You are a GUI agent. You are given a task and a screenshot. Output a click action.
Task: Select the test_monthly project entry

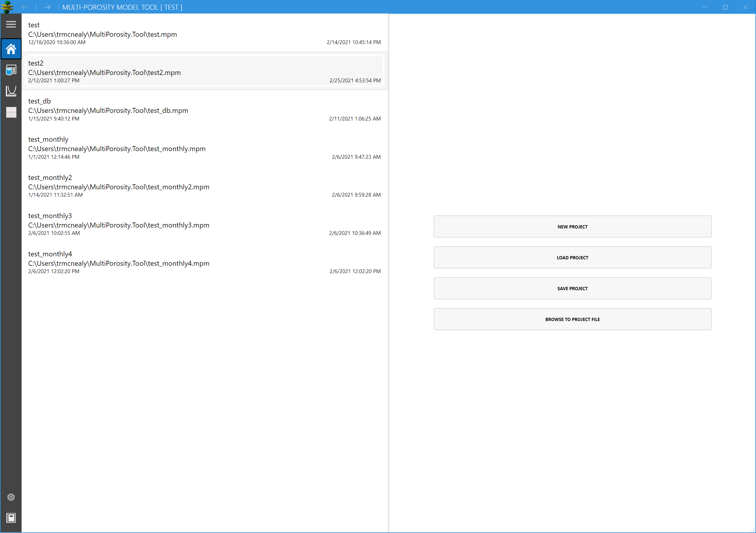204,148
